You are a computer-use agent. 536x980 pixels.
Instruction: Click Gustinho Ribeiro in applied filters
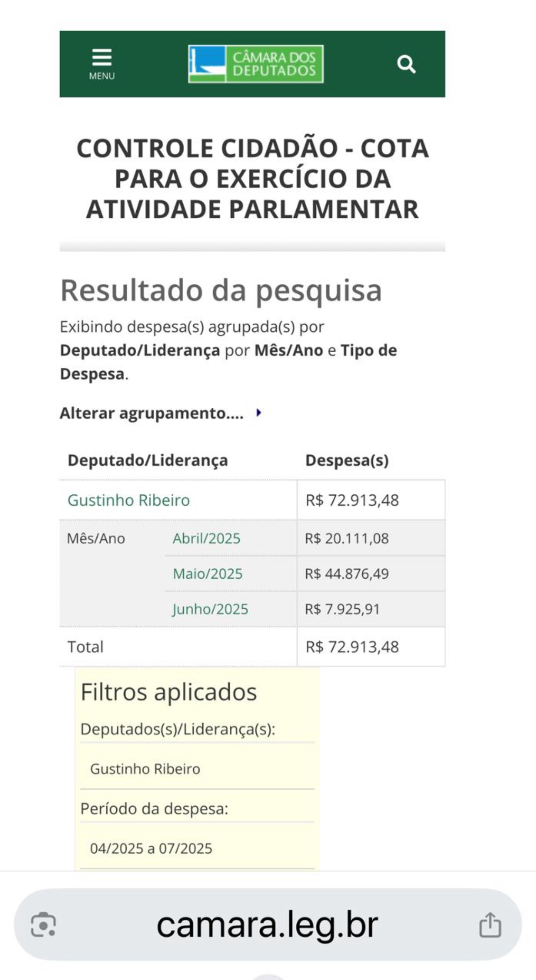[x=145, y=769]
